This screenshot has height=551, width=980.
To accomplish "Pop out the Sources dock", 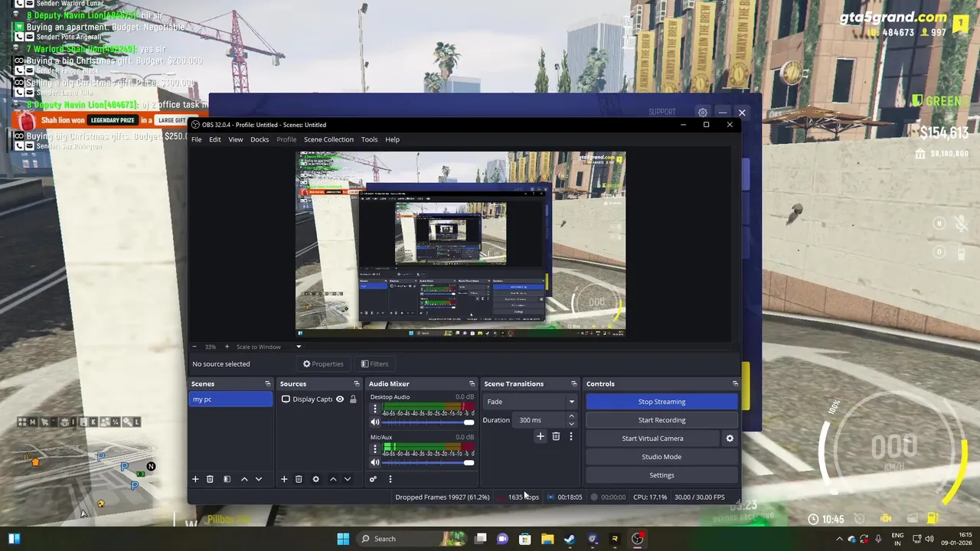I will pyautogui.click(x=357, y=383).
